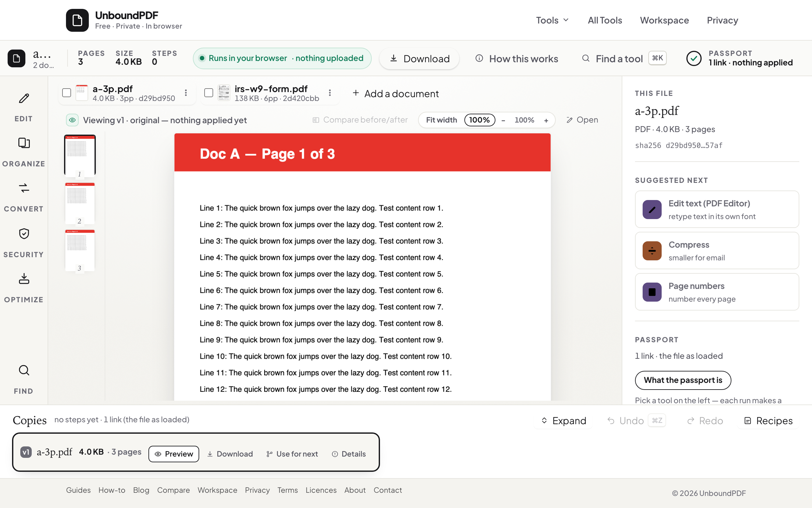Expand the Copies panel
812x508 pixels.
pos(564,421)
